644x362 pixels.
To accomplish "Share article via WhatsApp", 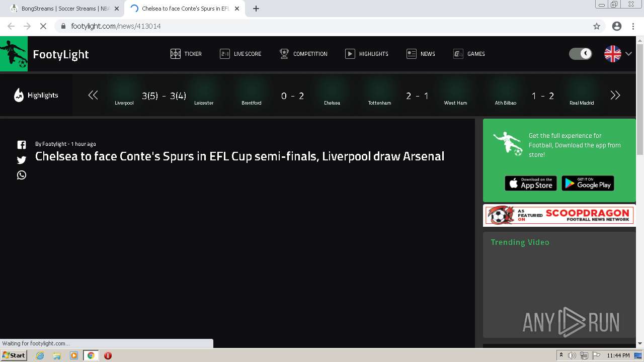I will [x=22, y=175].
